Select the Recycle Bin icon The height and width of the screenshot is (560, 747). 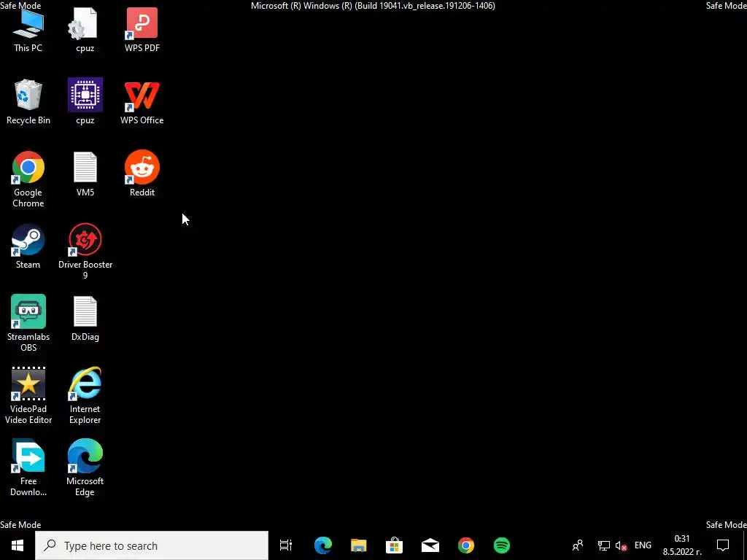[x=28, y=101]
